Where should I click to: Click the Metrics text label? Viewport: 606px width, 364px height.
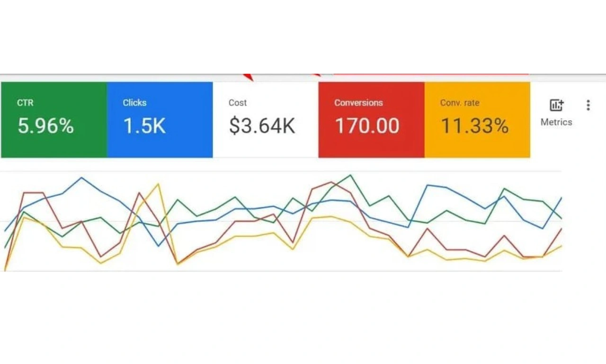pos(556,122)
